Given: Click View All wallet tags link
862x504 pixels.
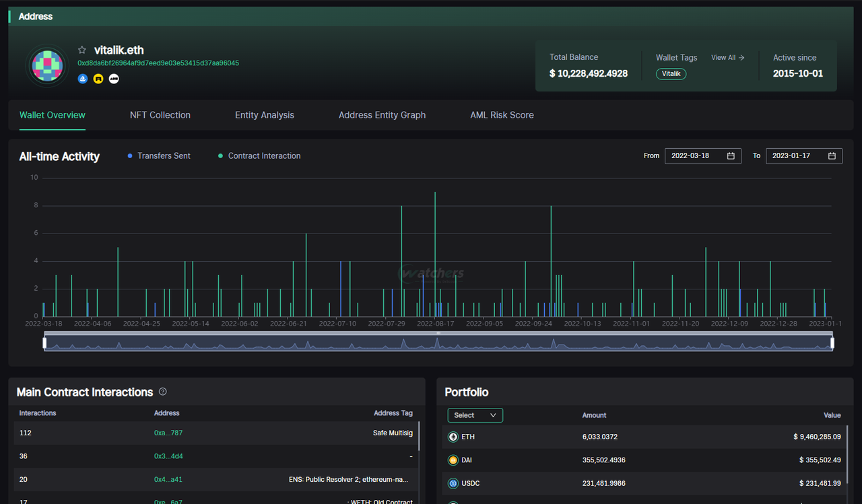Looking at the screenshot, I should (x=727, y=58).
